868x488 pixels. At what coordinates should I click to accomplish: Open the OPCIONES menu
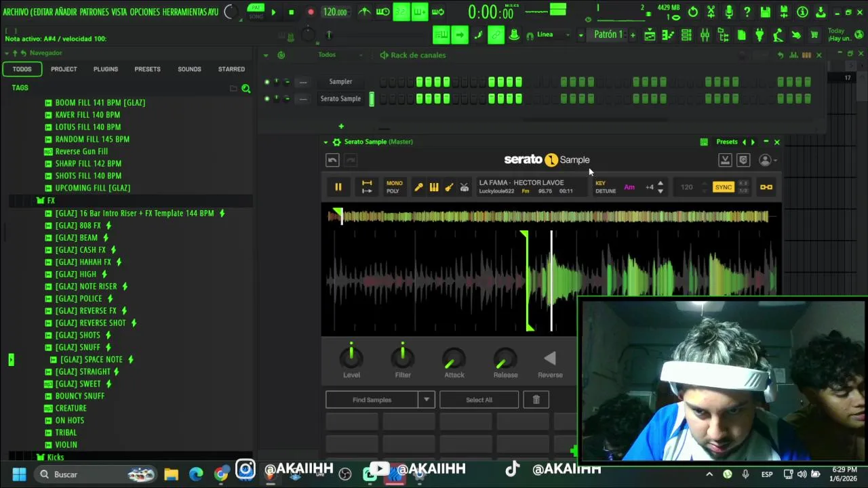click(x=144, y=12)
